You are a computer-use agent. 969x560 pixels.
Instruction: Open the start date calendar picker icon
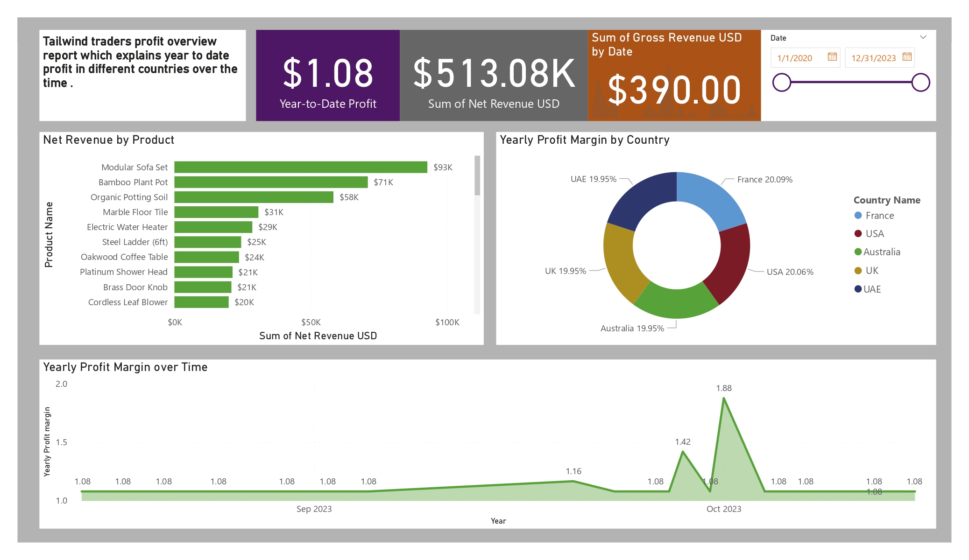[832, 56]
